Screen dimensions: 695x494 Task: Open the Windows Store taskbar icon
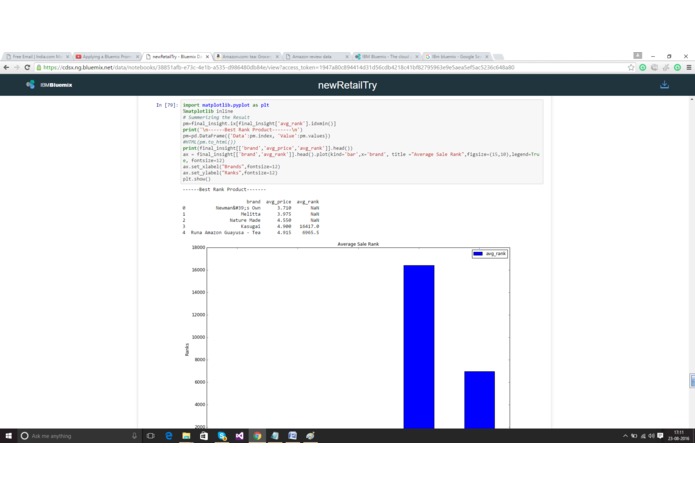click(x=204, y=436)
